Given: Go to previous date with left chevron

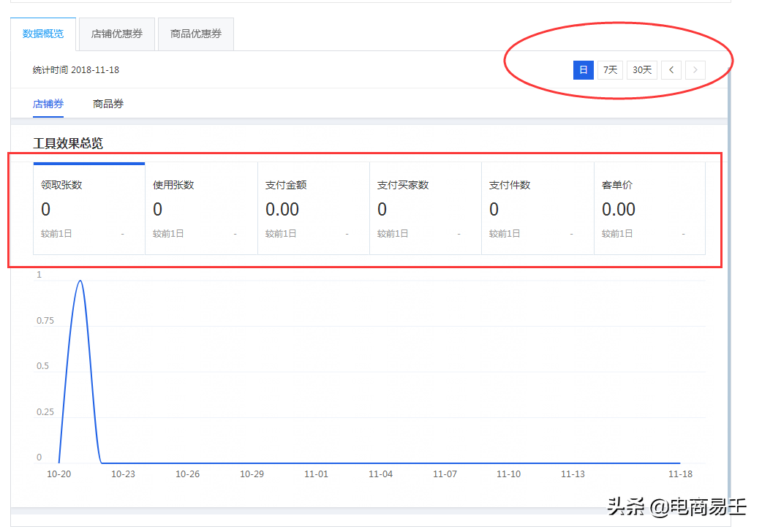Looking at the screenshot, I should pyautogui.click(x=671, y=70).
